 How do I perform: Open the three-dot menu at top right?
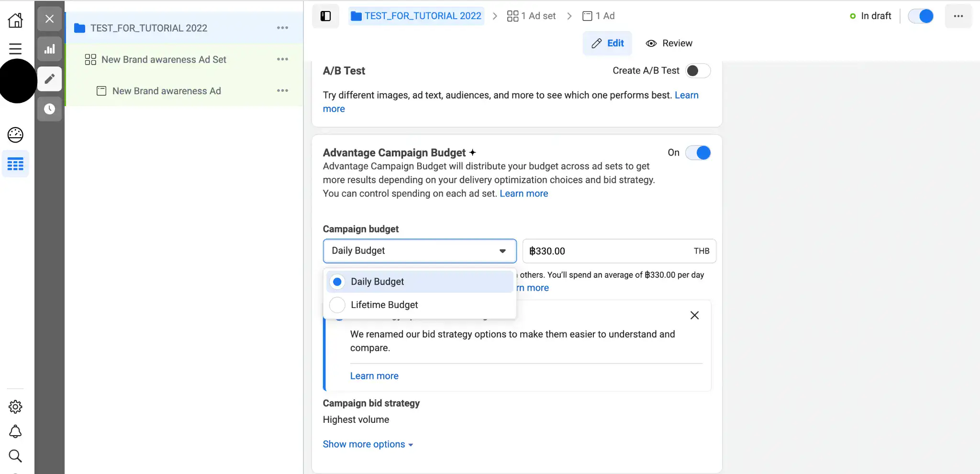pyautogui.click(x=958, y=16)
